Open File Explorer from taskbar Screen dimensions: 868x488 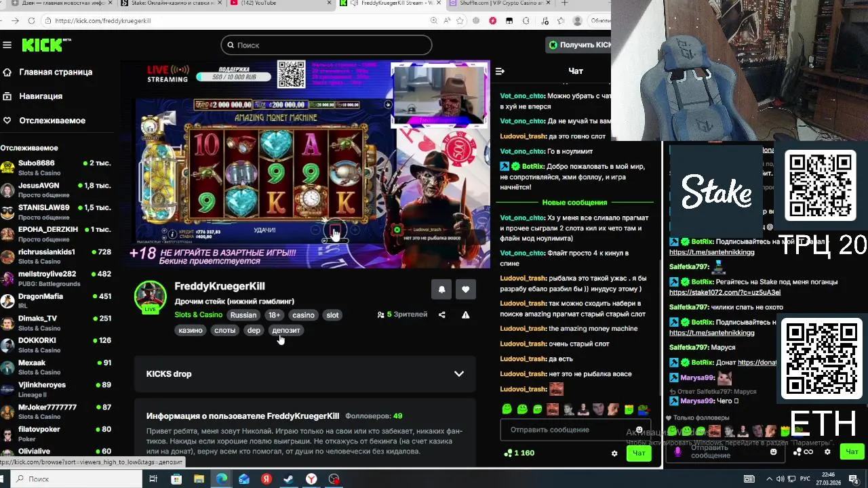(x=199, y=479)
